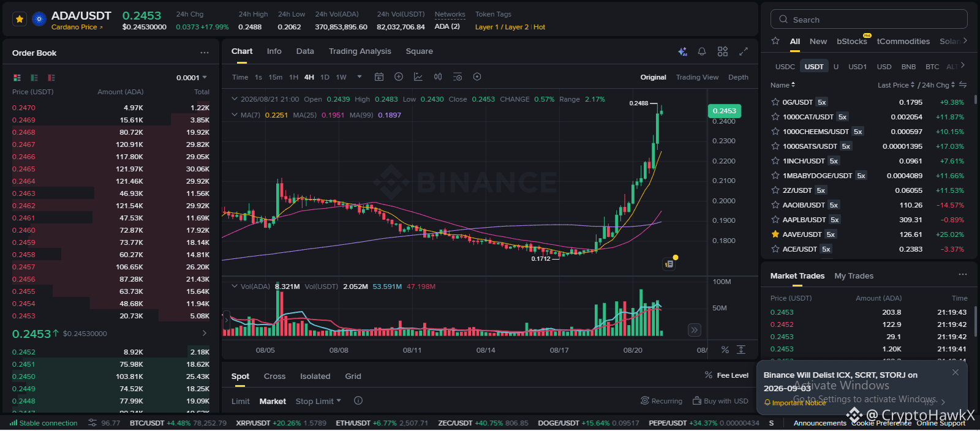Open Market Trades more options menu
The width and height of the screenshot is (980, 431).
(963, 275)
